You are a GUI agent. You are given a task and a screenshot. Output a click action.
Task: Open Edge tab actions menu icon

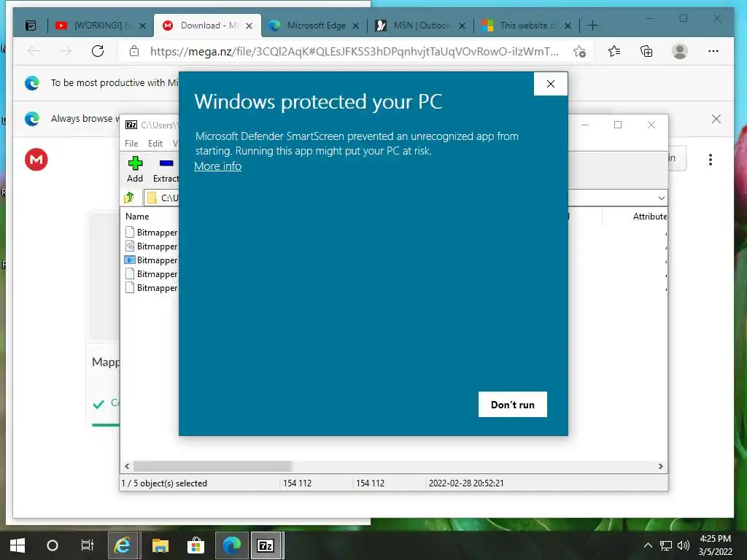31,26
